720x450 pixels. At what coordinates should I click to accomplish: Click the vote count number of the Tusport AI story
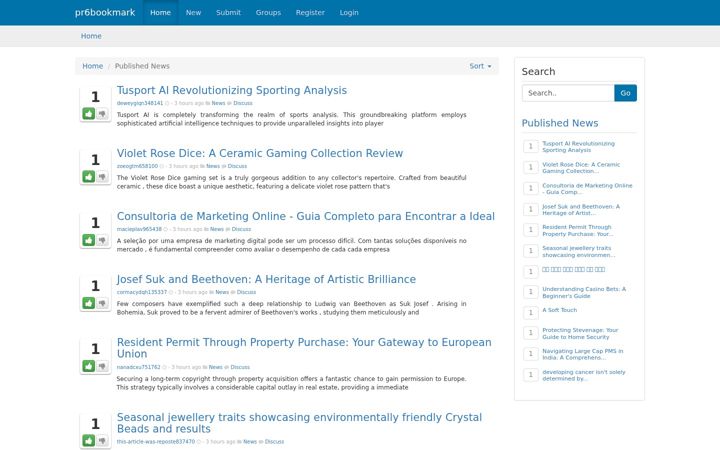[95, 97]
